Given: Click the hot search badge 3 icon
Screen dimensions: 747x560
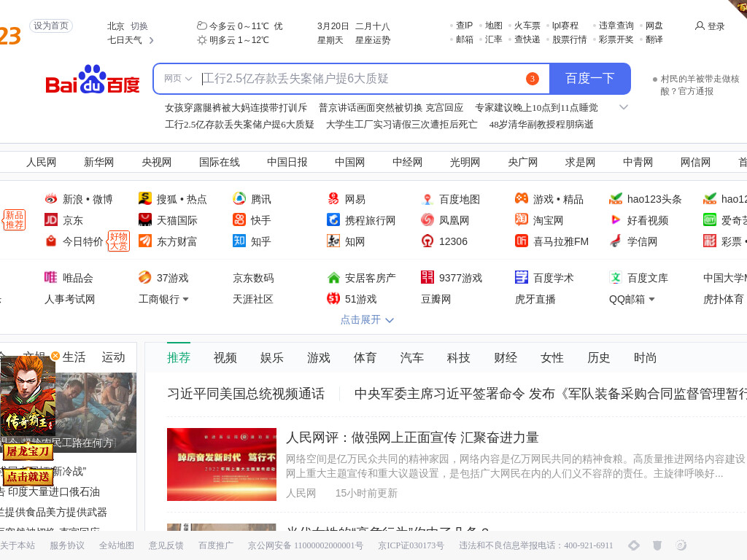Looking at the screenshot, I should (x=532, y=79).
